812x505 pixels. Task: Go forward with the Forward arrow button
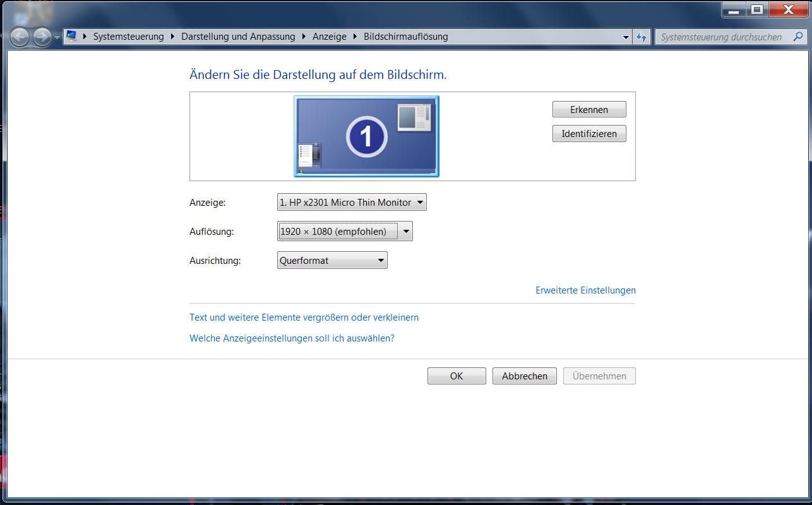pyautogui.click(x=42, y=37)
